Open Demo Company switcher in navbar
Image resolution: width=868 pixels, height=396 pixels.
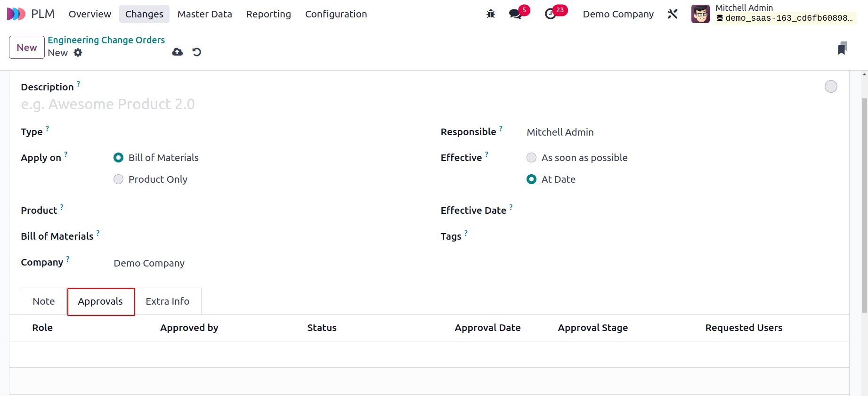pos(618,14)
